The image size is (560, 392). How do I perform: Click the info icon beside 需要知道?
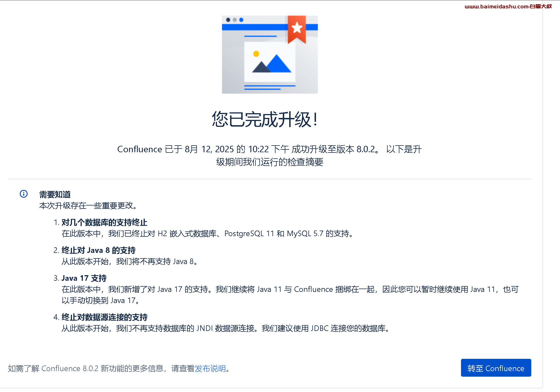coord(24,194)
